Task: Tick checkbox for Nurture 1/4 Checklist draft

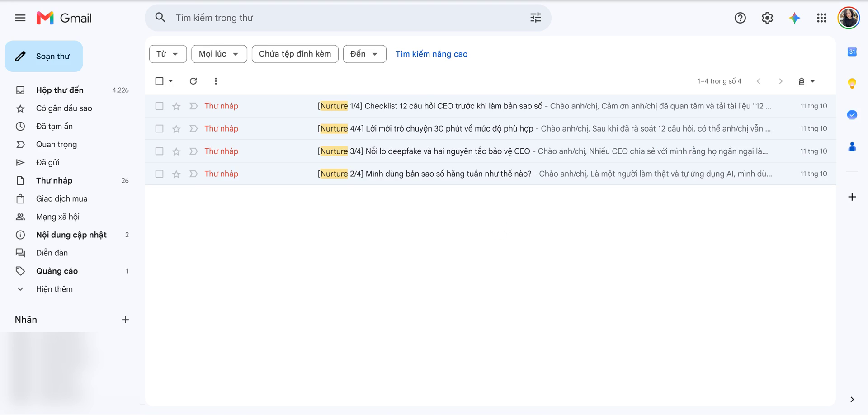Action: click(x=159, y=106)
